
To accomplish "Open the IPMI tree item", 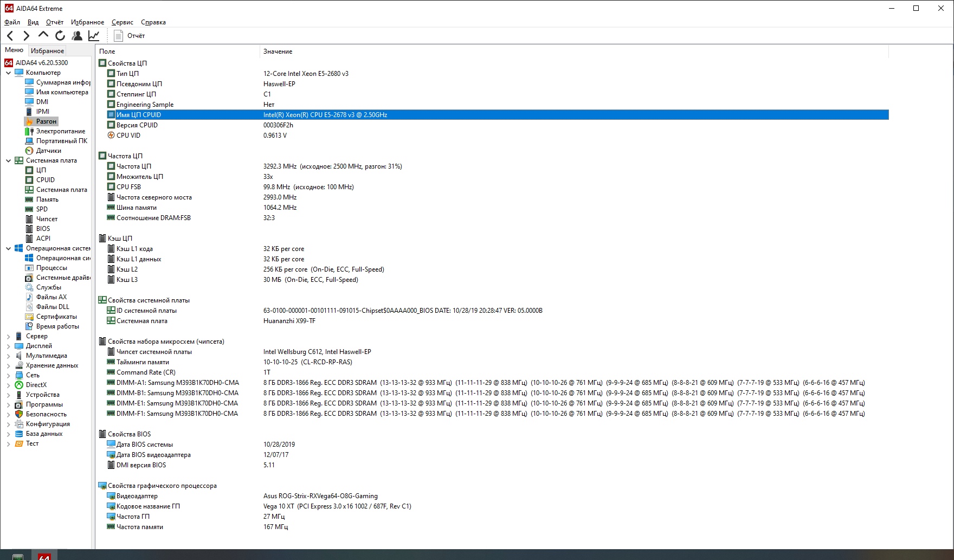I will tap(37, 112).
